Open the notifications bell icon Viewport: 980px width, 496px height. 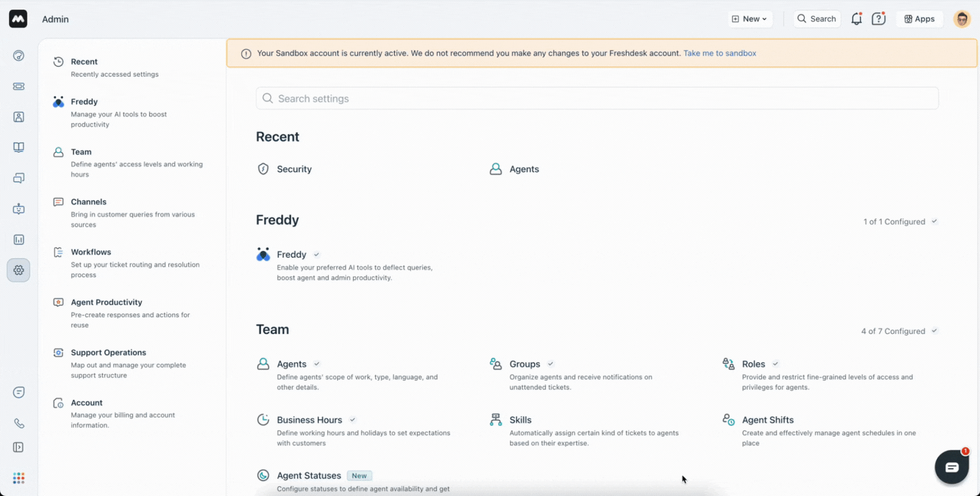coord(856,19)
